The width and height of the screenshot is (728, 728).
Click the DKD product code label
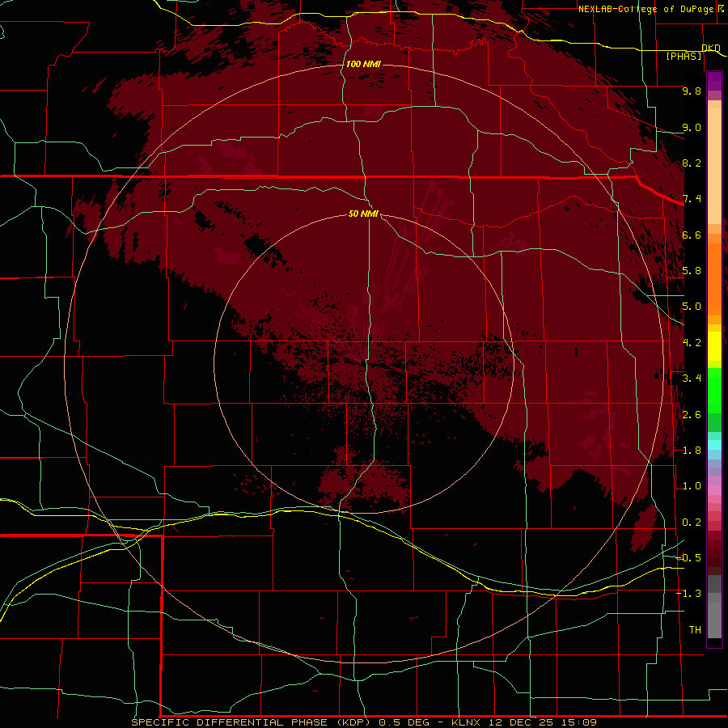pyautogui.click(x=710, y=48)
